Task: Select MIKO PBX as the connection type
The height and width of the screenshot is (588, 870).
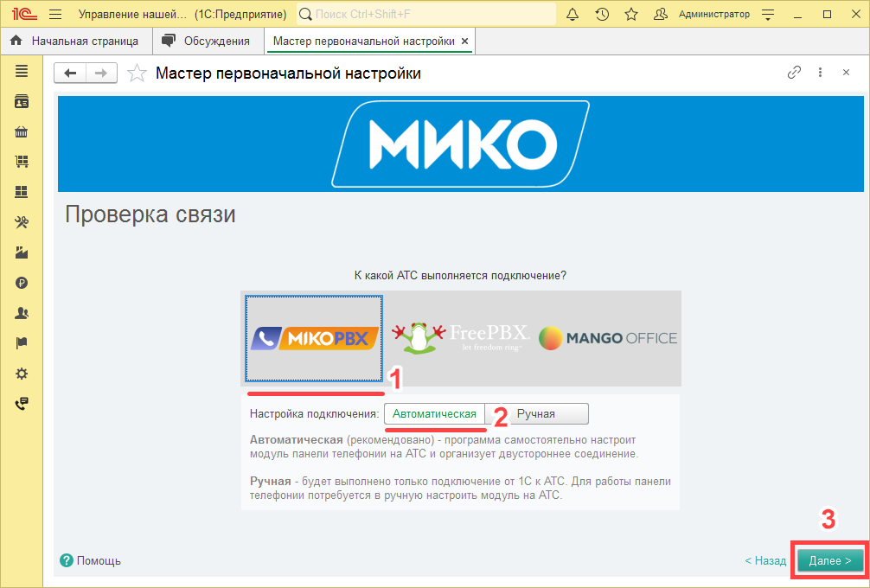Action: 313,337
